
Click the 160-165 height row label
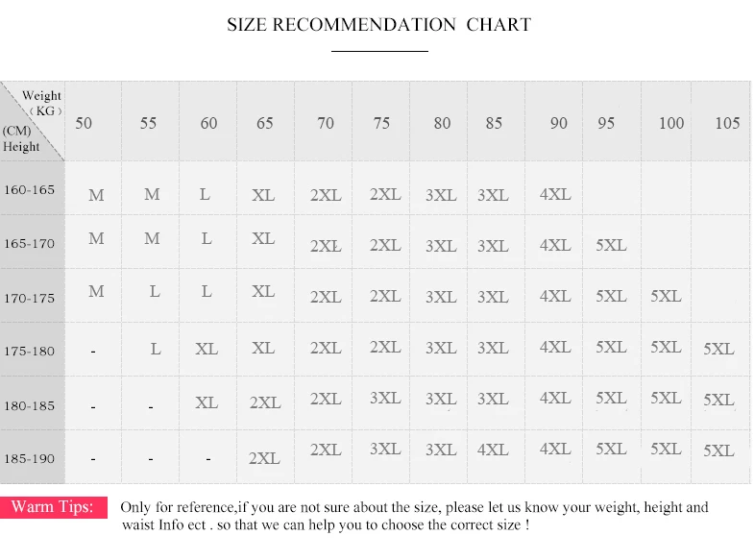click(30, 189)
